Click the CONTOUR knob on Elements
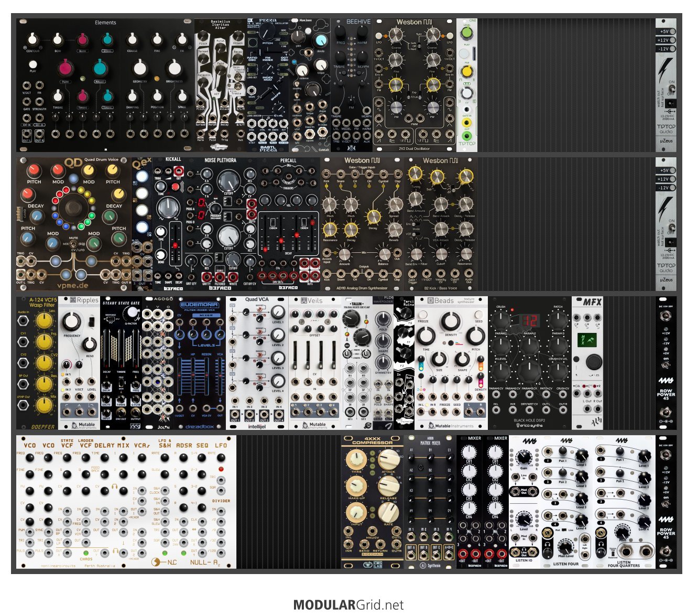This screenshot has width=698, height=616. 33,39
